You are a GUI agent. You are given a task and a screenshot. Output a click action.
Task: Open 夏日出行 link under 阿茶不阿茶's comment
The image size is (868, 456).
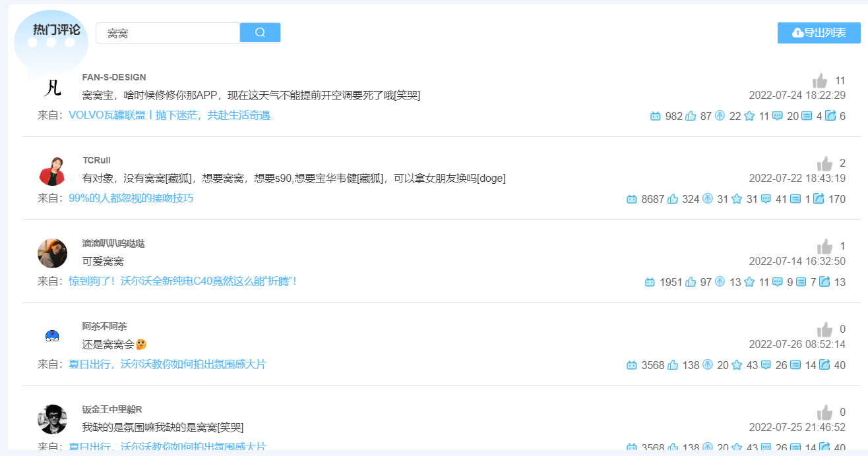point(167,364)
